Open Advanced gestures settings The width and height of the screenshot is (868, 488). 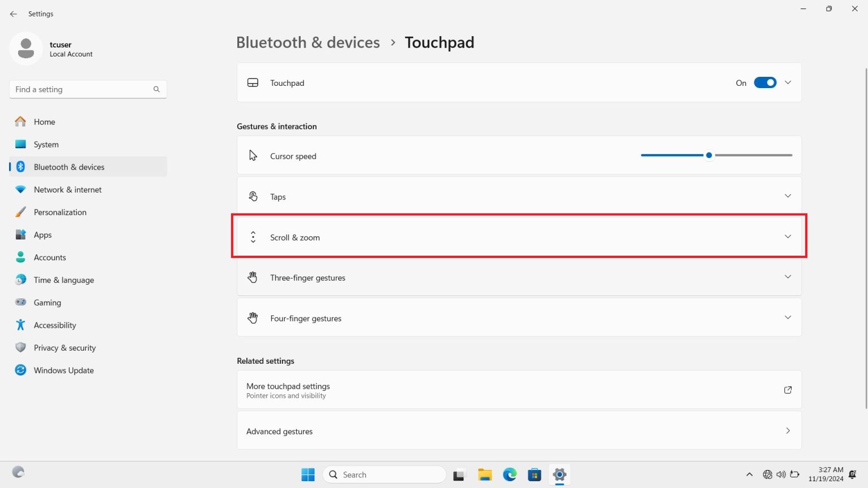pos(519,430)
